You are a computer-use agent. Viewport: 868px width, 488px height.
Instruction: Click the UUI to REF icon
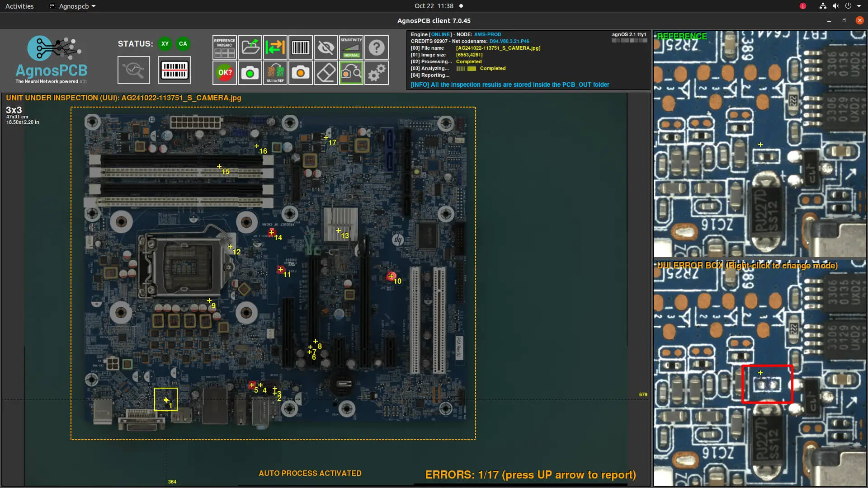tap(275, 73)
